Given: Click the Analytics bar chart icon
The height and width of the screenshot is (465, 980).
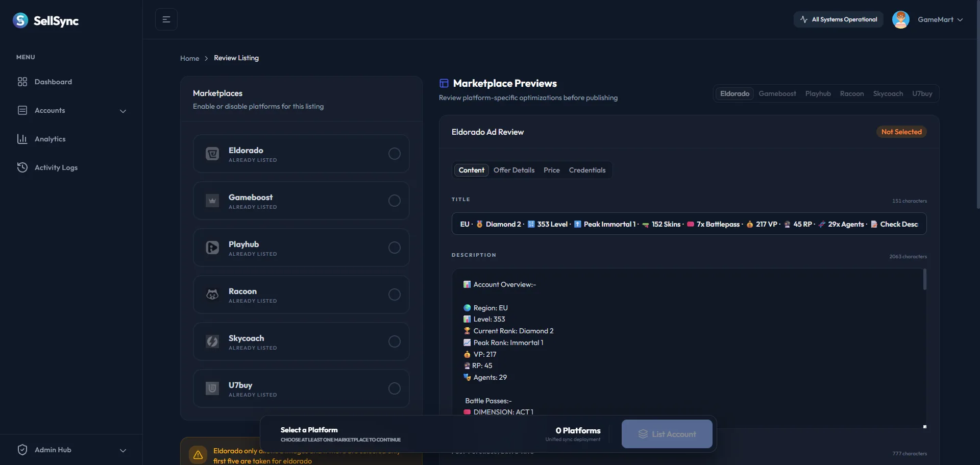Looking at the screenshot, I should (22, 139).
